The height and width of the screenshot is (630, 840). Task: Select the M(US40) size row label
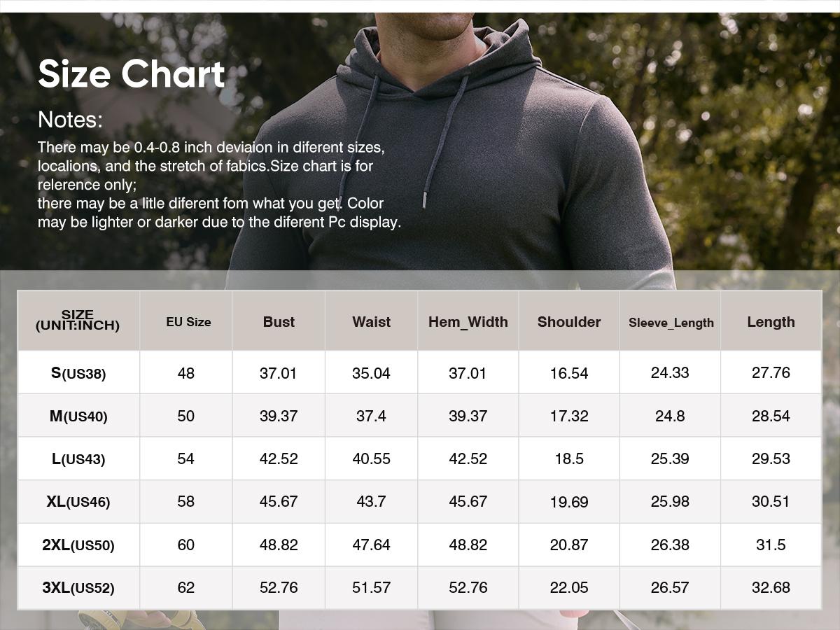pos(78,416)
